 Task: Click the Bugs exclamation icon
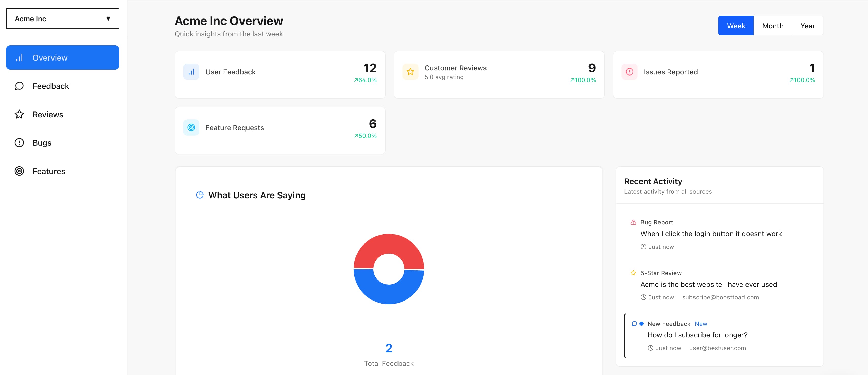pos(19,142)
